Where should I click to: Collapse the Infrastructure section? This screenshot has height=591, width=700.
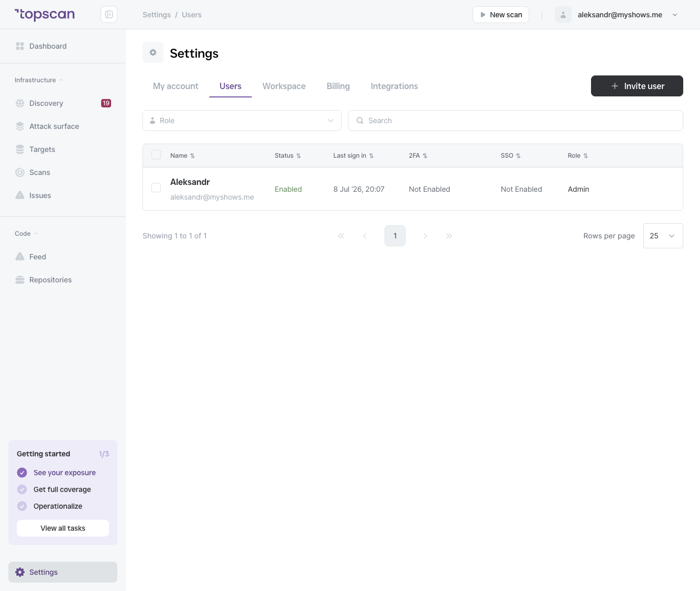click(x=39, y=80)
